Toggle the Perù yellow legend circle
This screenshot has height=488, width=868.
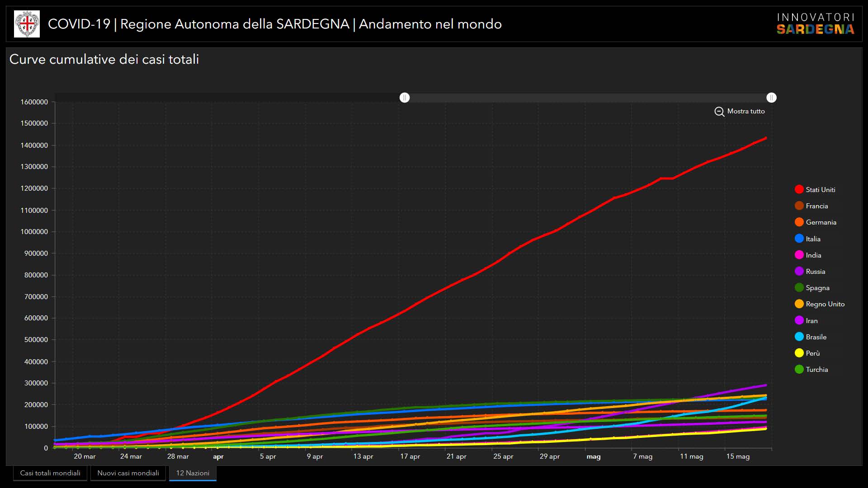pos(799,353)
